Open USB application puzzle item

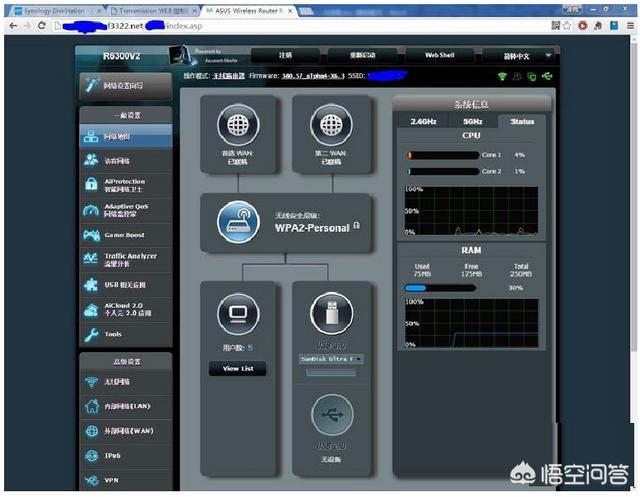tap(126, 285)
